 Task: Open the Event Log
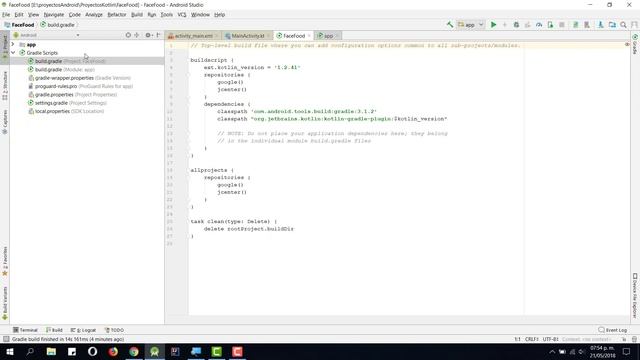(x=613, y=330)
